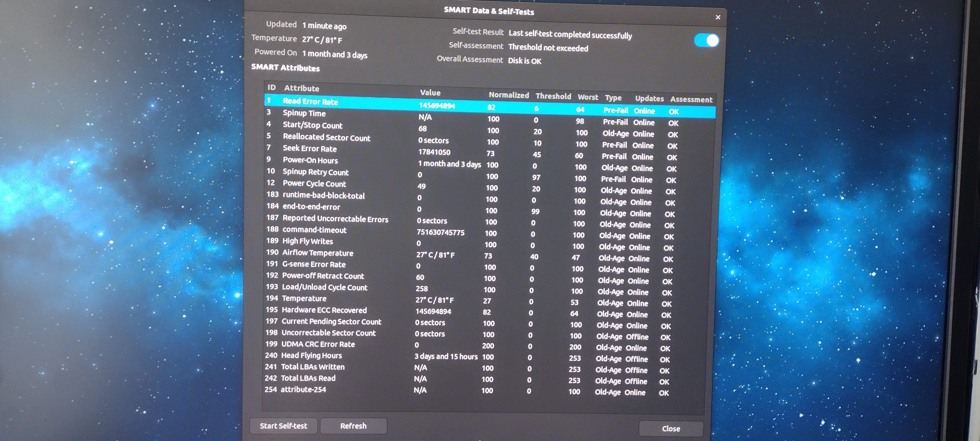Click the Assessment column header
Screen dimensions: 980x441
691,100
